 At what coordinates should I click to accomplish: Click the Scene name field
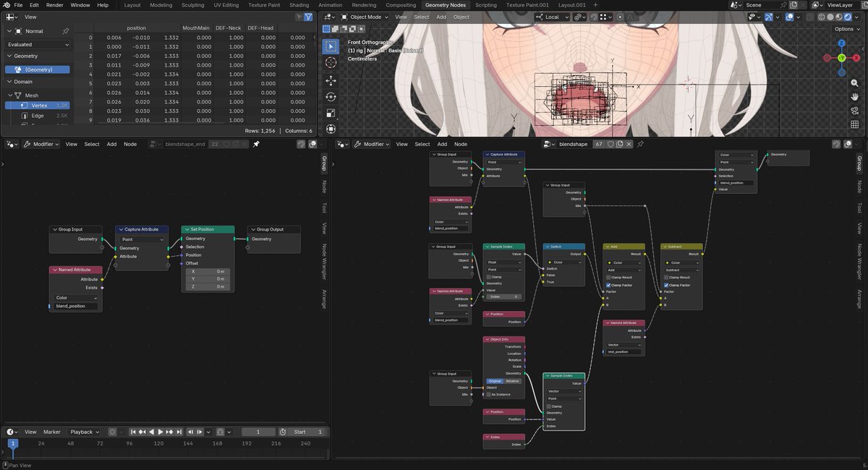[x=764, y=5]
